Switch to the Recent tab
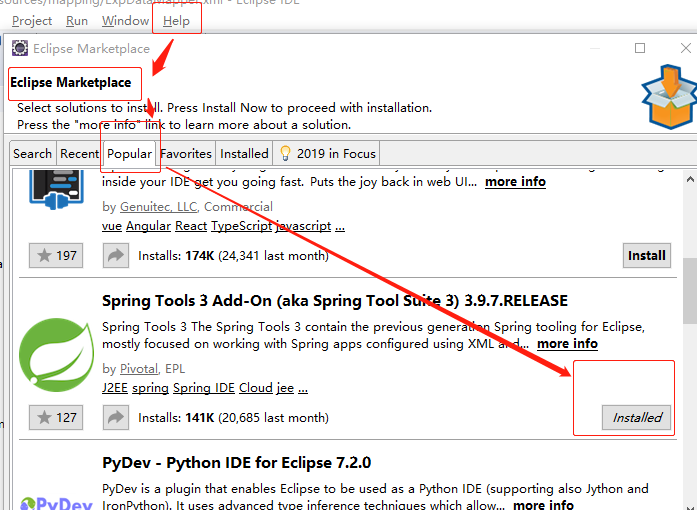This screenshot has width=697, height=510. tap(79, 153)
